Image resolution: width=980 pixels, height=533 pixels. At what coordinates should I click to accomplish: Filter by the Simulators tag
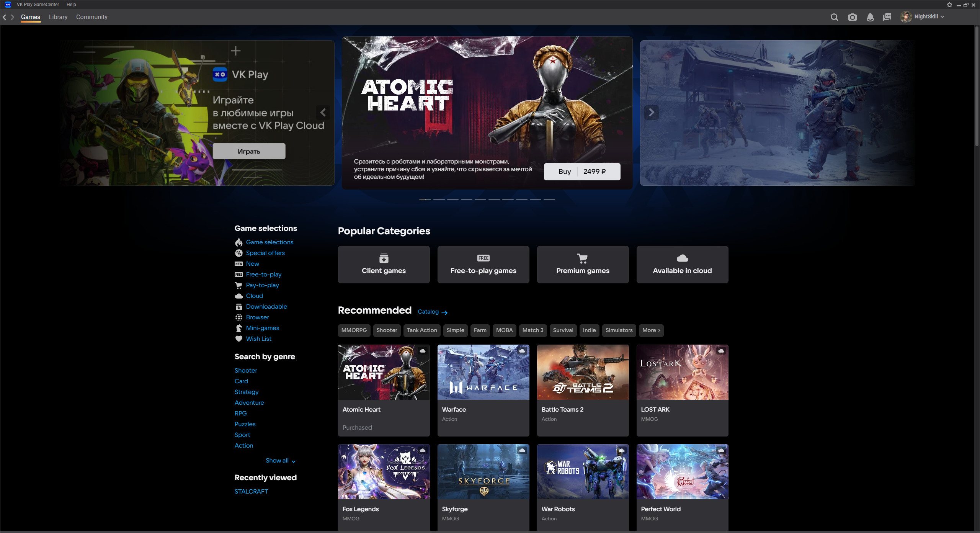point(619,330)
